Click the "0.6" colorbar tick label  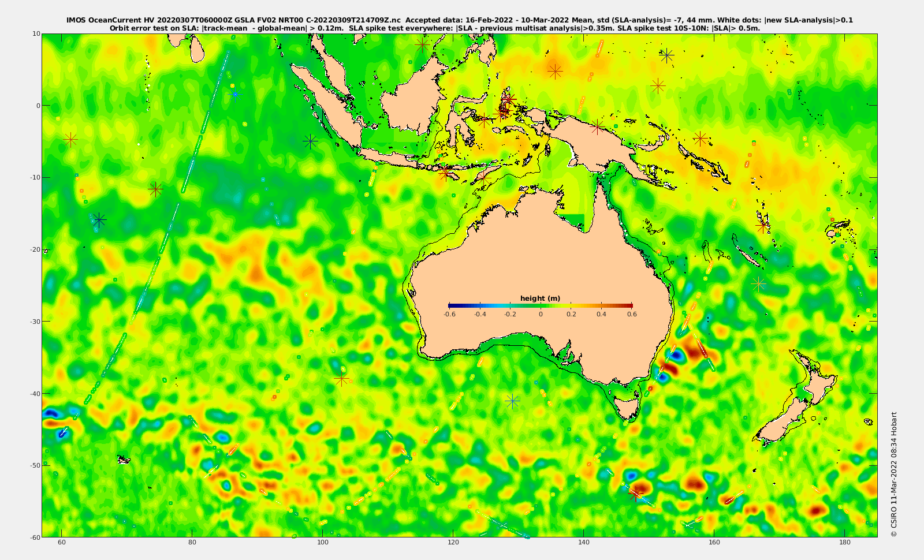click(x=632, y=314)
